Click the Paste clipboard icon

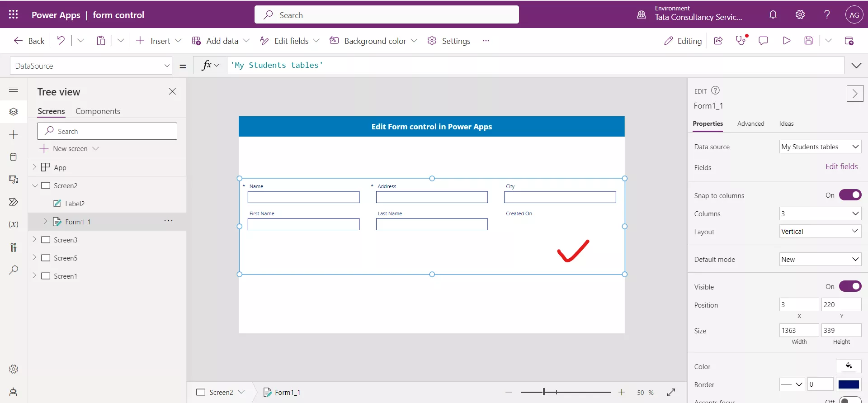[101, 40]
